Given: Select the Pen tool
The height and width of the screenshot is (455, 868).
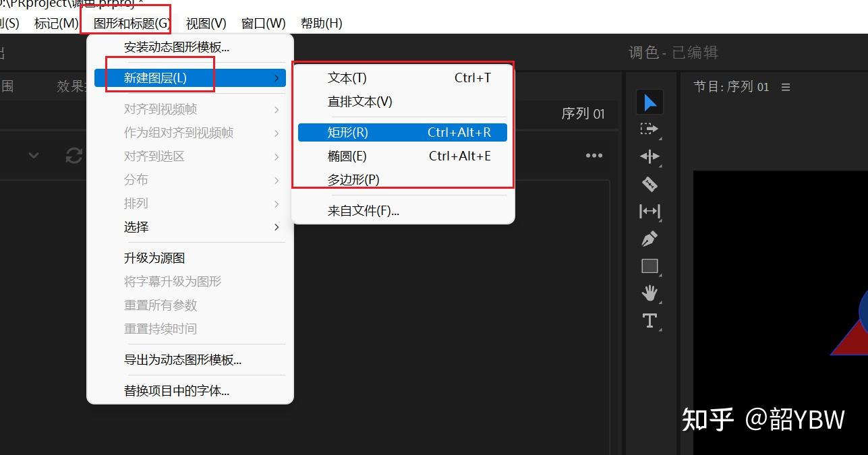Looking at the screenshot, I should pos(649,238).
